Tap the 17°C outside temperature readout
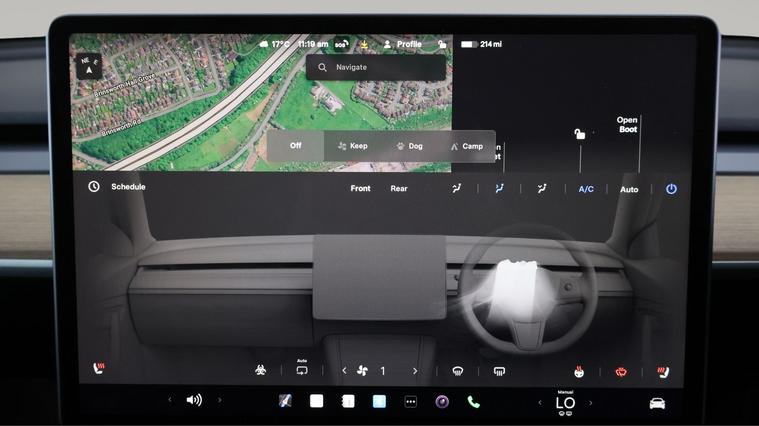This screenshot has height=426, width=759. pyautogui.click(x=274, y=45)
